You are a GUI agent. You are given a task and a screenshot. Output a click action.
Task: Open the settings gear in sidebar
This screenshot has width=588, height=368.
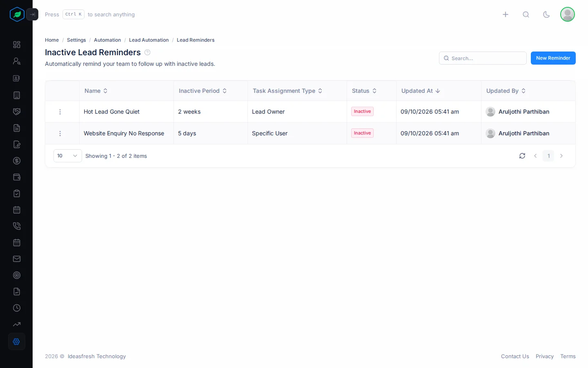[17, 341]
